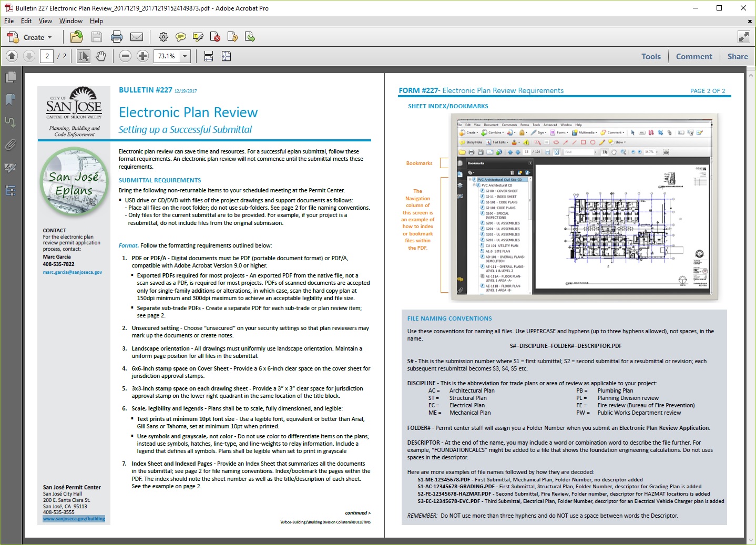Click the BULLETIN #227 heading
Viewport: 756px width, 545px height.
[x=146, y=90]
